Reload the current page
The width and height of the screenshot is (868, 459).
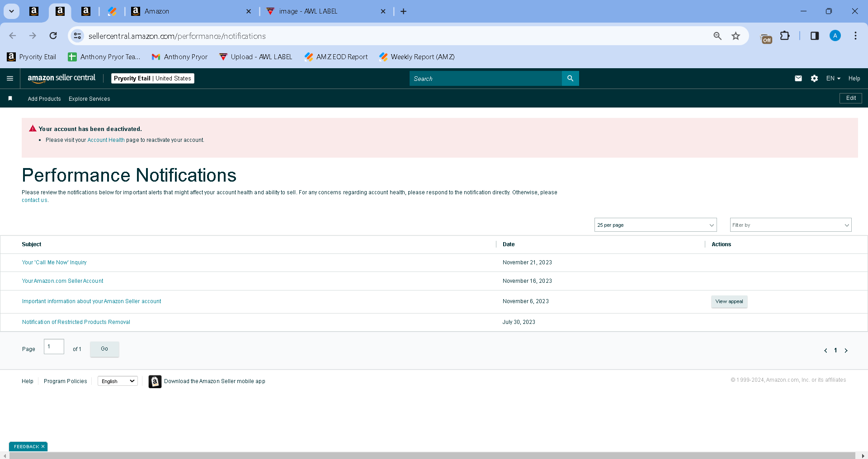tap(53, 36)
